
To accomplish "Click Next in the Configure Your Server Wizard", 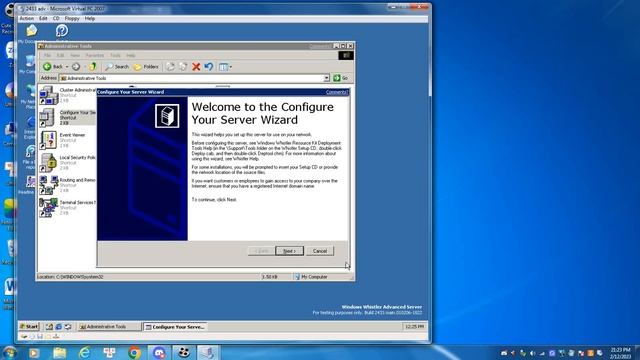I will (289, 251).
